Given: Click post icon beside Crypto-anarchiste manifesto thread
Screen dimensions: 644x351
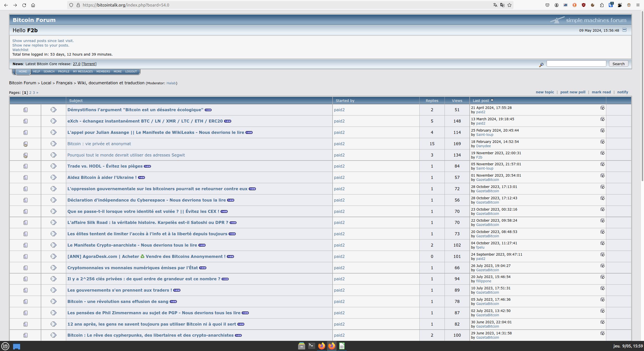Looking at the screenshot, I should coord(53,245).
